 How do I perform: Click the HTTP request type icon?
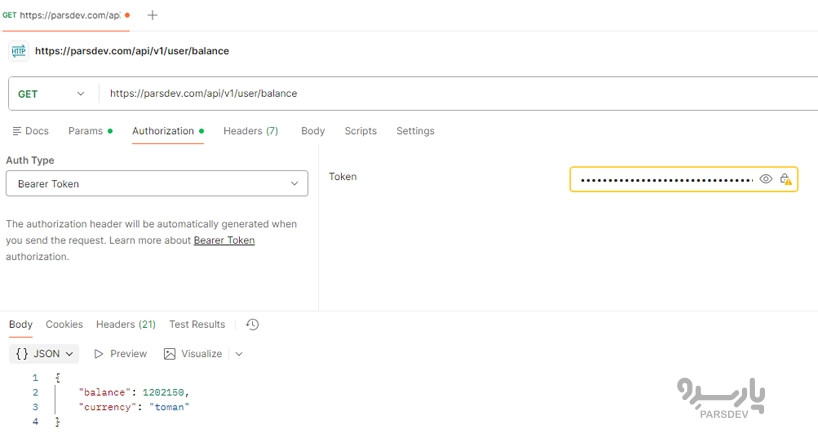pyautogui.click(x=18, y=51)
